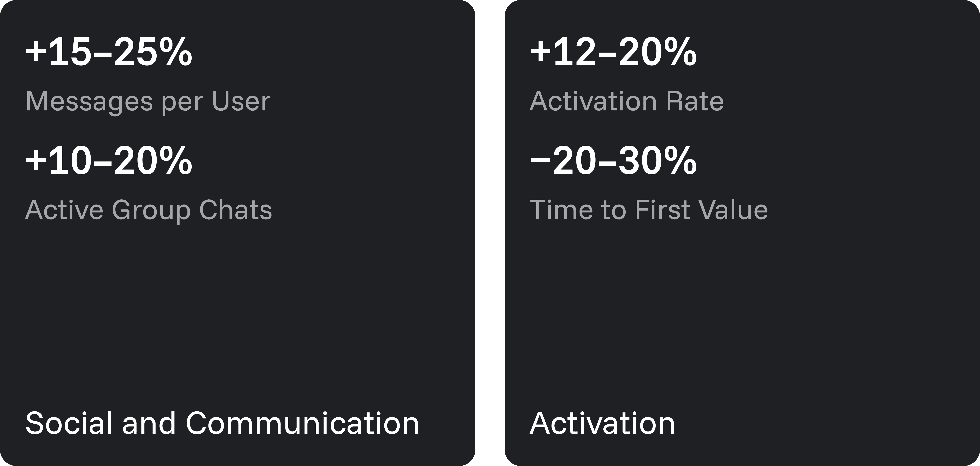980x466 pixels.
Task: Click the plus sign before 15–25%
Action: click(x=36, y=52)
